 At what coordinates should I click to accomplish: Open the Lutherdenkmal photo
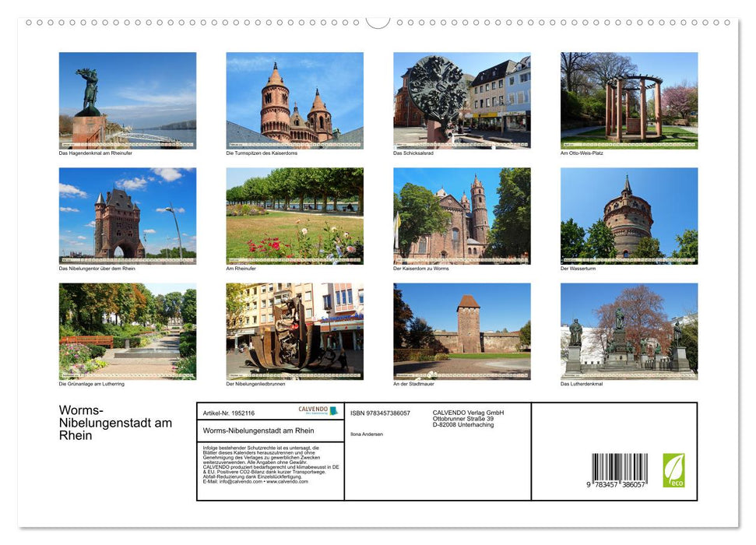tap(629, 331)
